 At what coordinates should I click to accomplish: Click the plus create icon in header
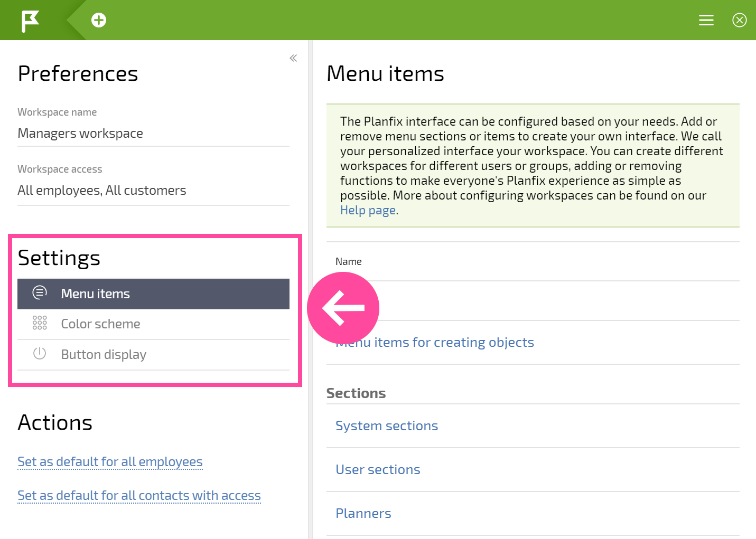coord(99,20)
